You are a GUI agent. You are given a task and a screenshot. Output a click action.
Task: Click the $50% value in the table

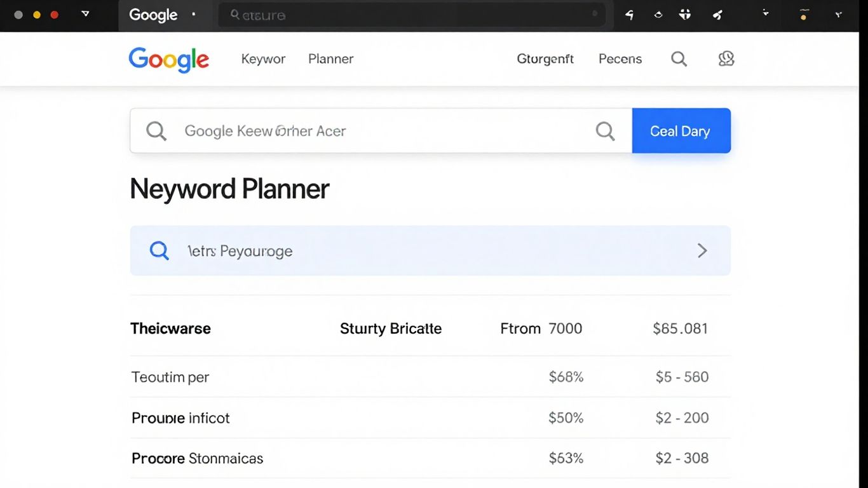(566, 417)
